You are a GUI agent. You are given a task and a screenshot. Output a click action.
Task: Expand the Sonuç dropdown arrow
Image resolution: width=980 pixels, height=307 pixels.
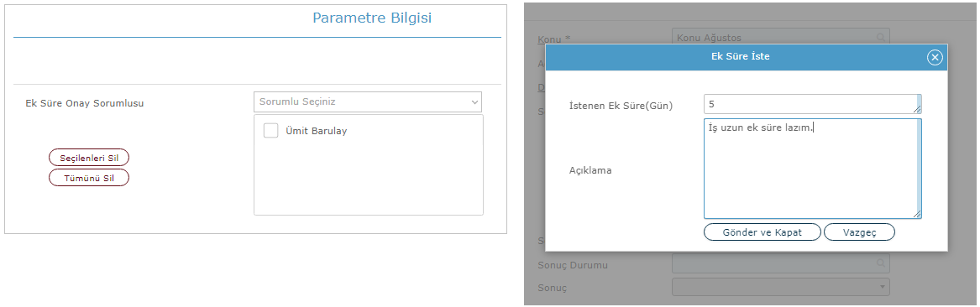click(882, 287)
